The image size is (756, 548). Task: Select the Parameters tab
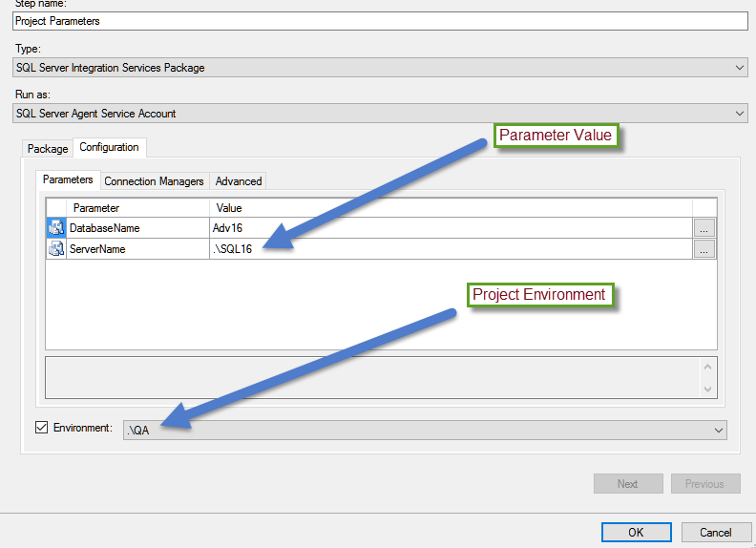point(68,179)
